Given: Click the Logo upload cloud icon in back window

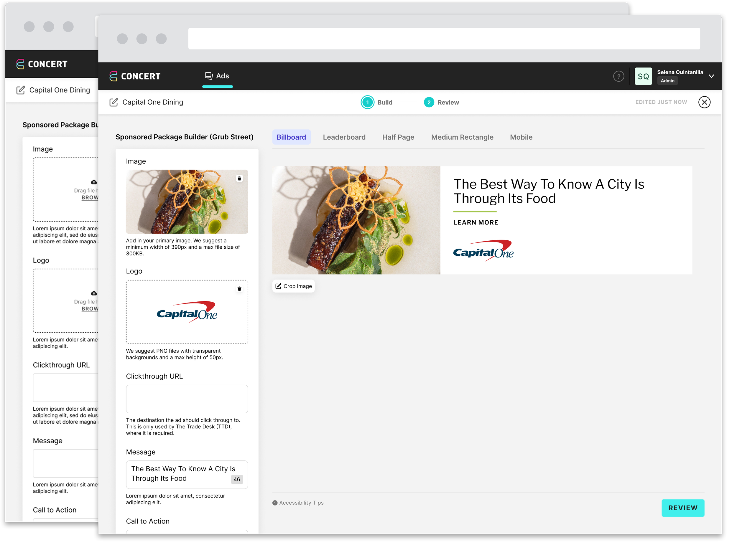Looking at the screenshot, I should 94,293.
